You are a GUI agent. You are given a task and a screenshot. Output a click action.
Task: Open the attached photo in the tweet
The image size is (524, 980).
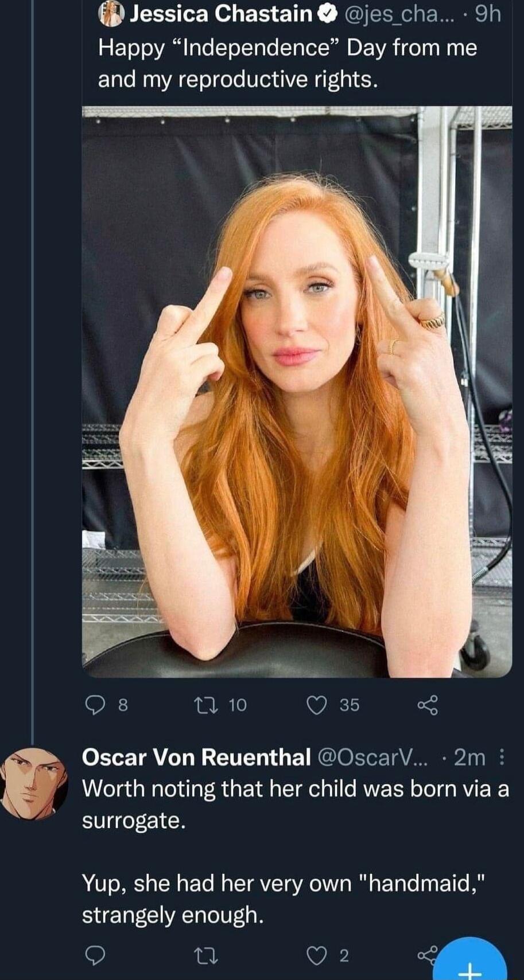tap(297, 391)
